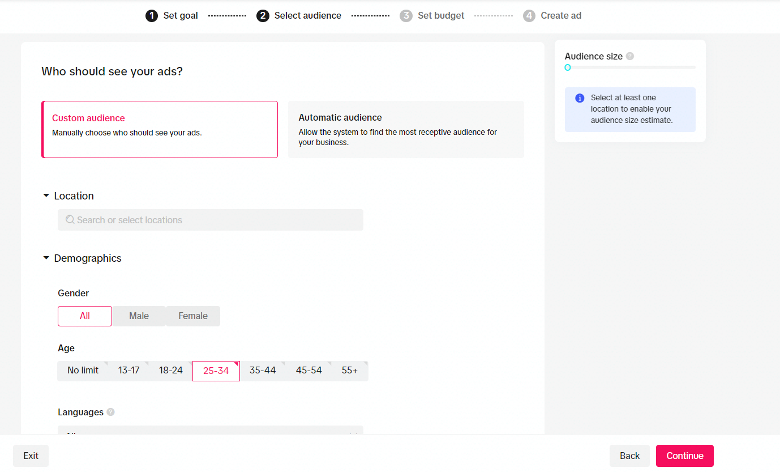Click the Back button
Viewport: 780px width, 475px height.
(630, 456)
